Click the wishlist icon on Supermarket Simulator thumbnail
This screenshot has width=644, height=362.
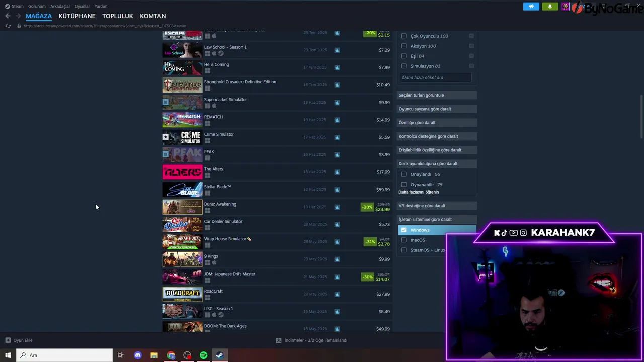click(165, 102)
